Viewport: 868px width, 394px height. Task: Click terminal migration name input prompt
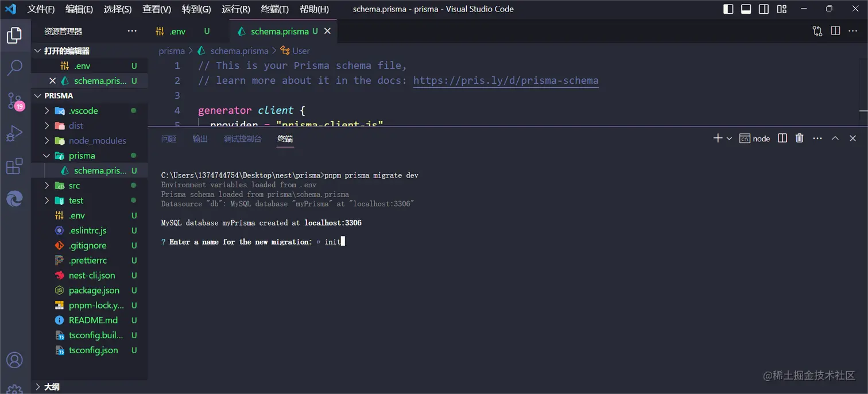[x=253, y=242]
